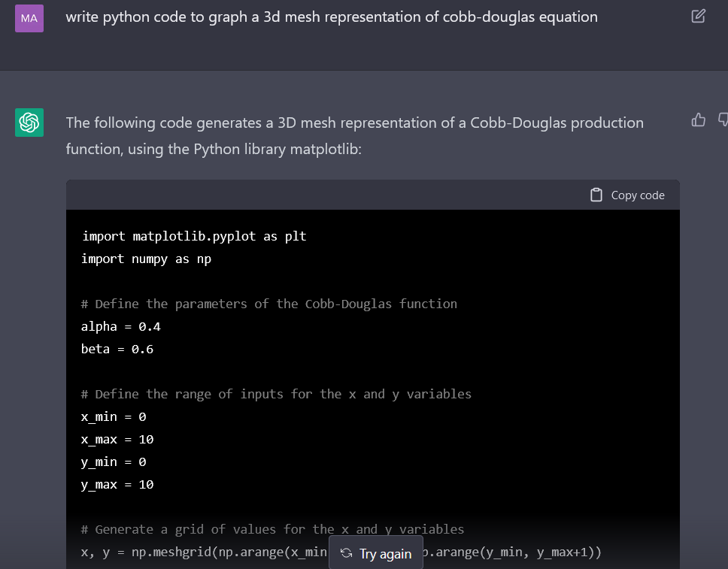Click the clipboard icon beside Copy code
Screen dimensions: 728x569
point(596,195)
